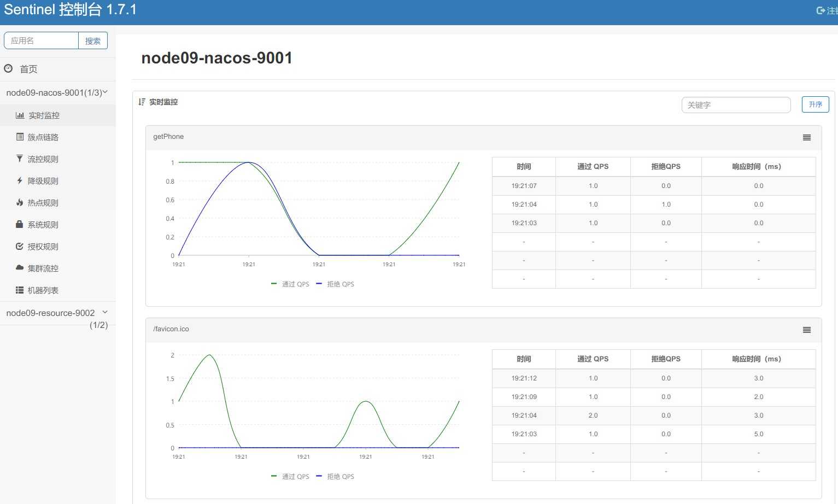Click the 搜索 search button

(x=93, y=41)
